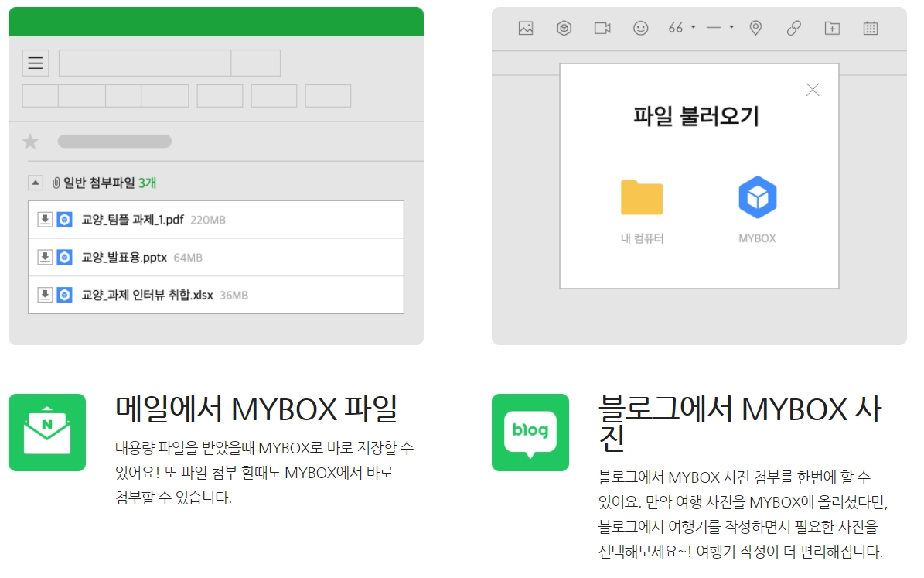Click the 내 컴퓨터 label
The image size is (924, 578).
coord(642,238)
